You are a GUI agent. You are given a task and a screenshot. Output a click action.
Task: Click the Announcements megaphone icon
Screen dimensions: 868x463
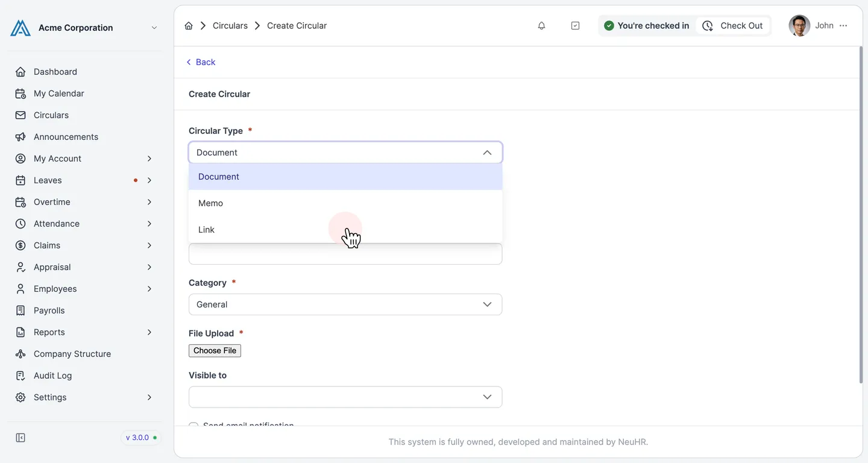coord(20,137)
